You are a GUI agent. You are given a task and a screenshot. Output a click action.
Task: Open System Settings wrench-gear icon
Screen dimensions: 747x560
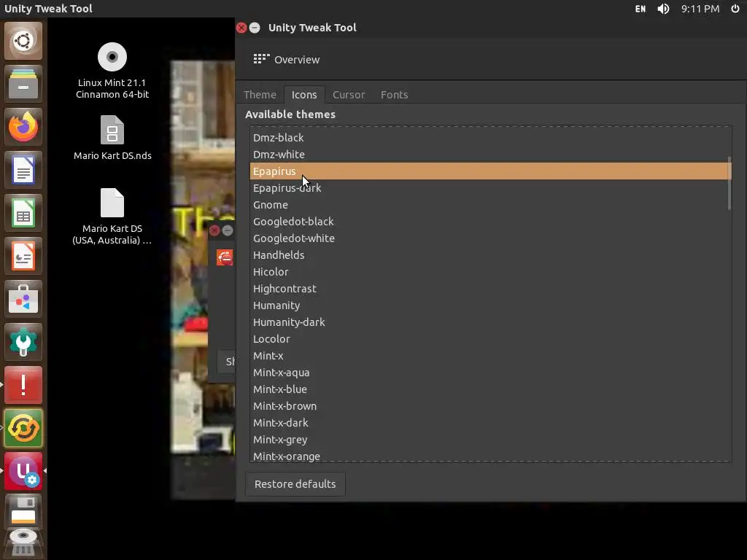(x=23, y=342)
